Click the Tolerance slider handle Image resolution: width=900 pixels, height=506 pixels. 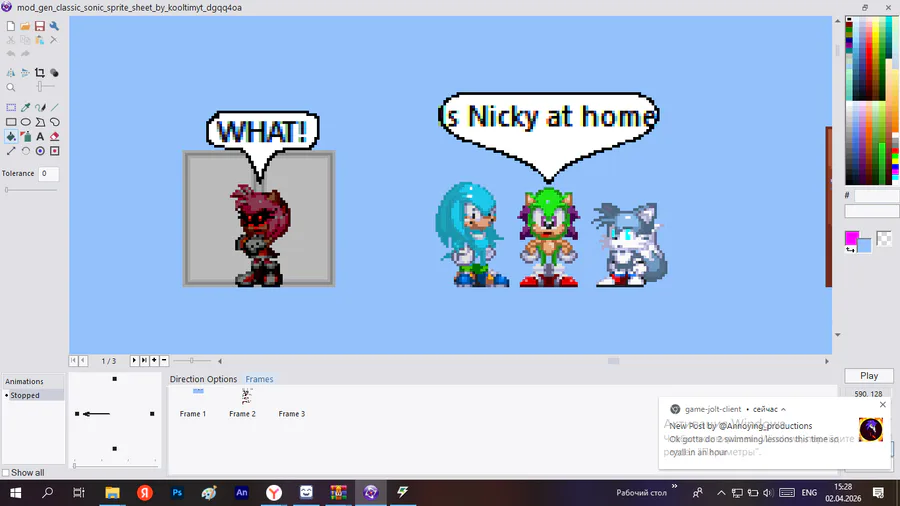[7, 189]
